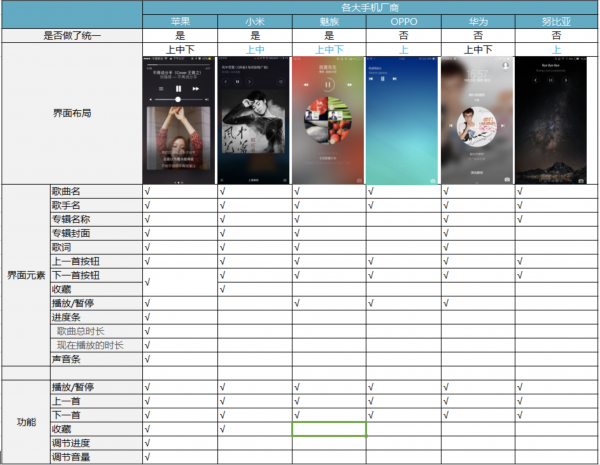Tap next-track button in 努比亚 screenshot

pyautogui.click(x=566, y=80)
